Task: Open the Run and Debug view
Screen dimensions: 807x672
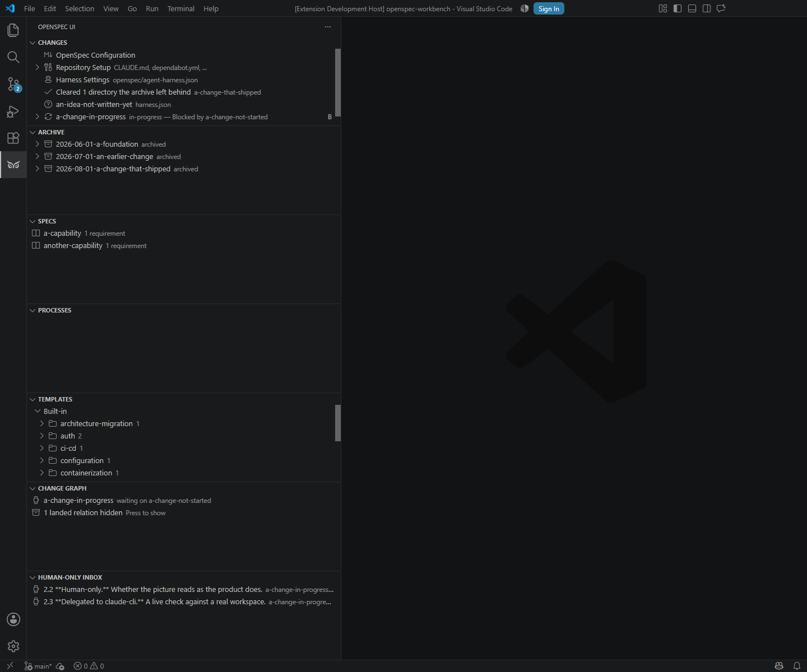Action: [x=13, y=111]
